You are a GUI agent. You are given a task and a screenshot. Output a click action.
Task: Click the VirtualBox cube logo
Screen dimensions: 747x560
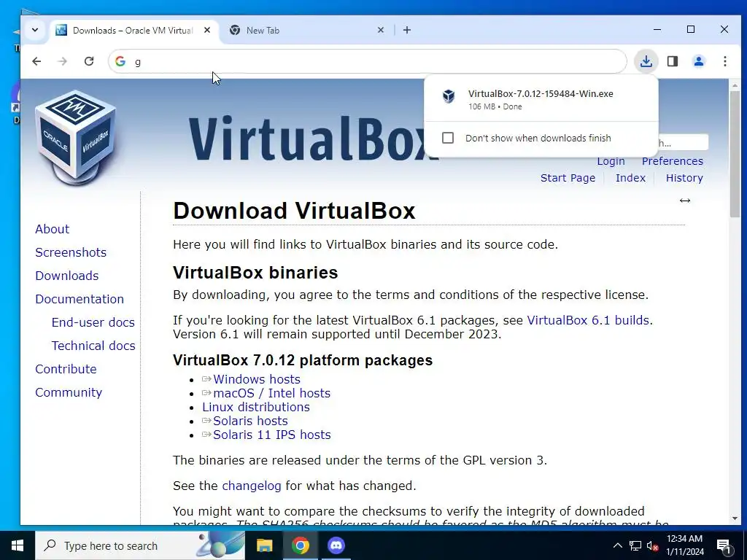[x=76, y=136]
